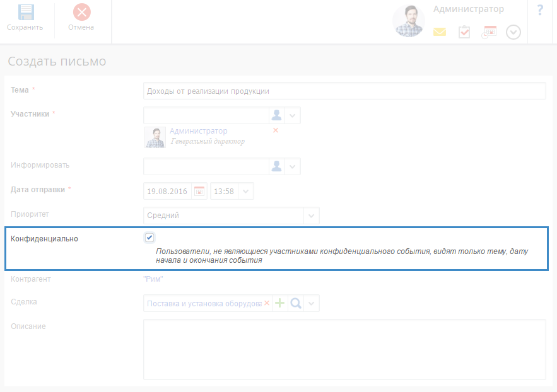
Task: Click into the Описание text area
Action: coord(344,349)
